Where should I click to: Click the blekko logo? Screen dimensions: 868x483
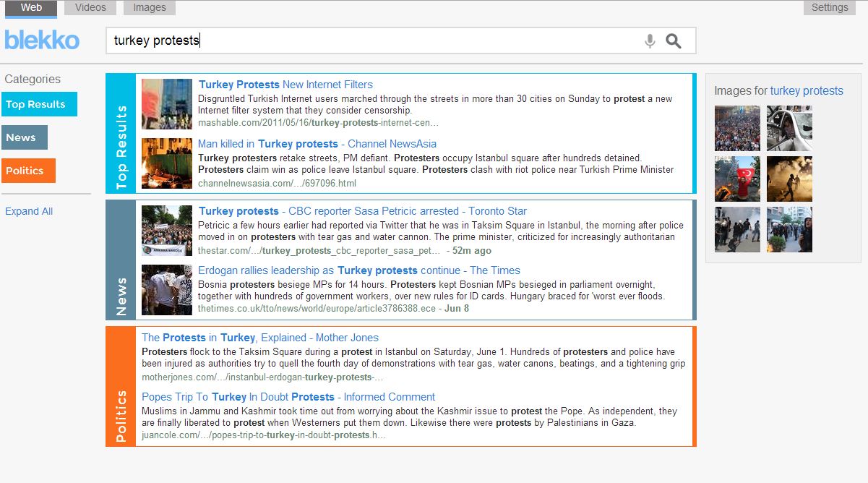click(42, 40)
